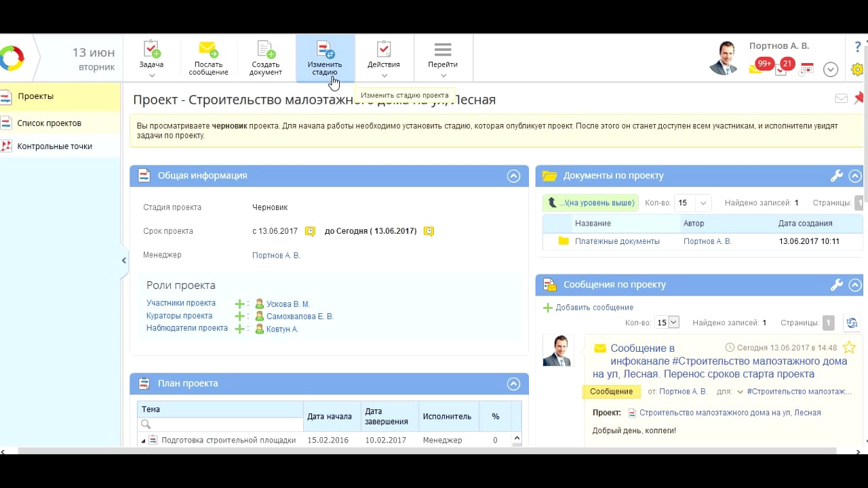Open the Платёжные документы folder
This screenshot has width=868, height=488.
pyautogui.click(x=617, y=241)
